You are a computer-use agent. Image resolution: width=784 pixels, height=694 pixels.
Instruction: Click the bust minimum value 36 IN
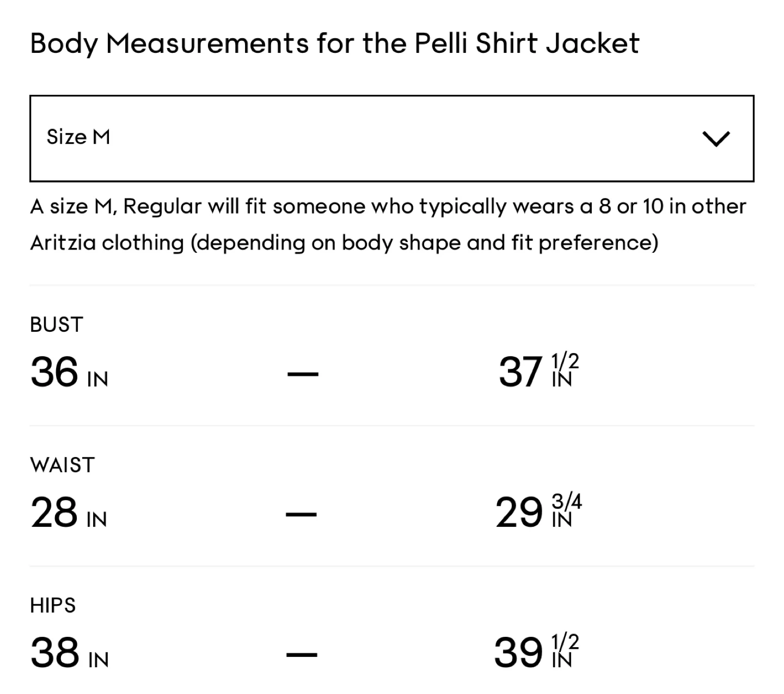[x=69, y=373]
